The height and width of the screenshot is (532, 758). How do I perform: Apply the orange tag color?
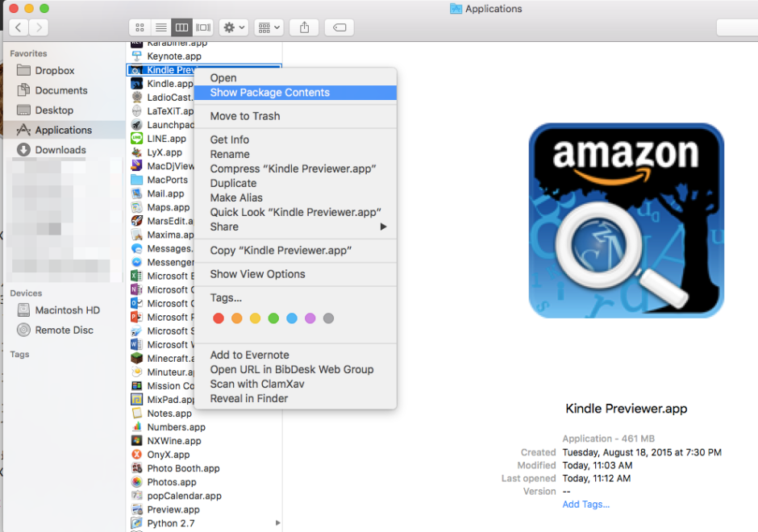coord(237,318)
